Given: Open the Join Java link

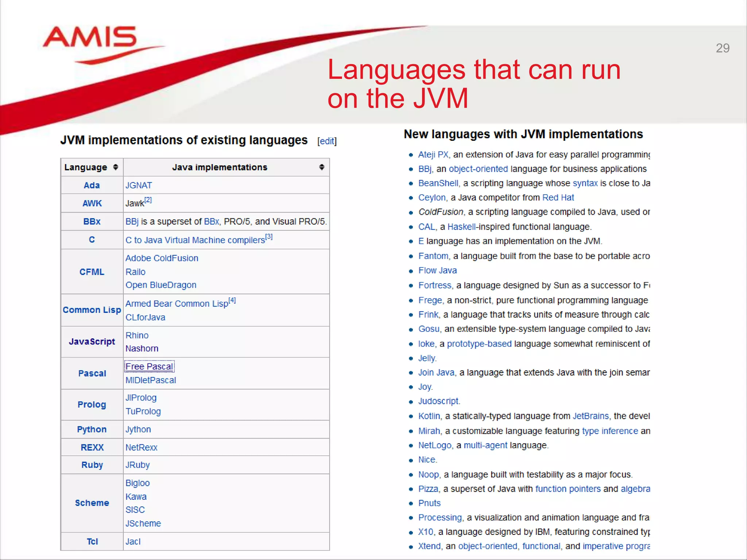Looking at the screenshot, I should (x=436, y=373).
